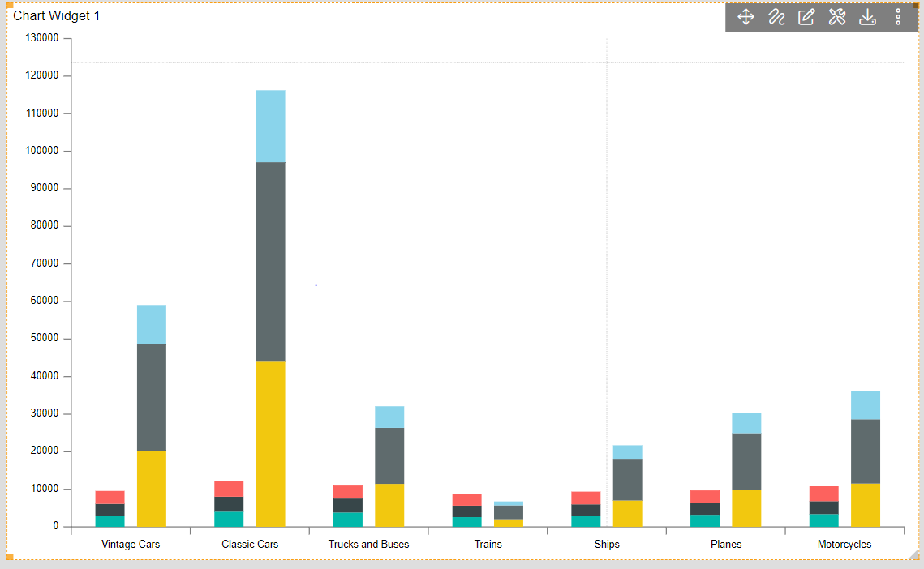Click the red segment of Vintage Cars bar
Image resolution: width=924 pixels, height=569 pixels.
(x=110, y=498)
